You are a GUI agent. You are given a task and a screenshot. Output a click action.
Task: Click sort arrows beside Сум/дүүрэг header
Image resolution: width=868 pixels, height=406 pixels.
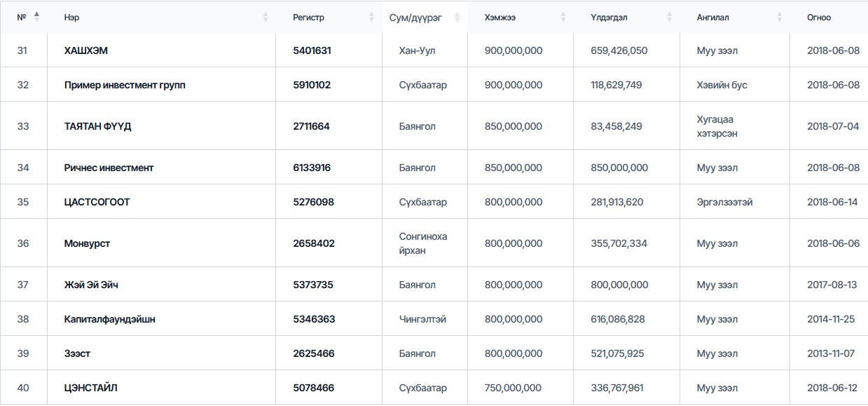[x=457, y=17]
